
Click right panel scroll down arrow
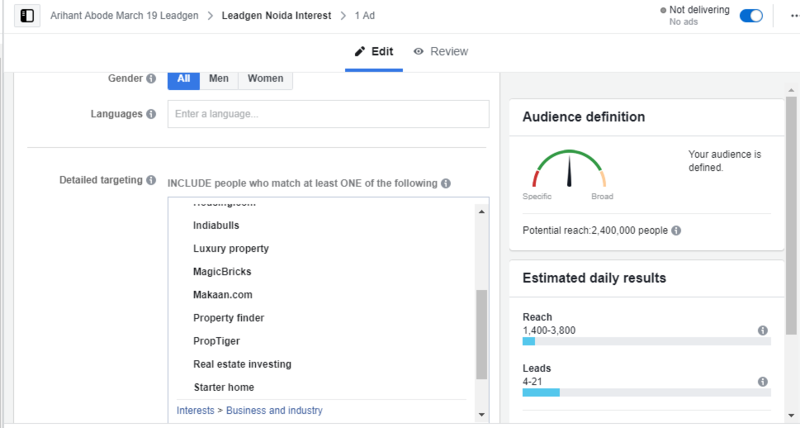(791, 416)
